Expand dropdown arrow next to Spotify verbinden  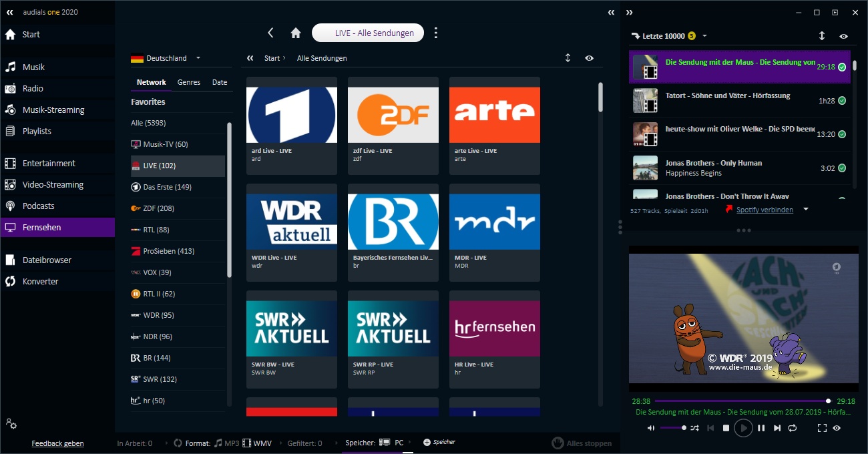tap(806, 210)
